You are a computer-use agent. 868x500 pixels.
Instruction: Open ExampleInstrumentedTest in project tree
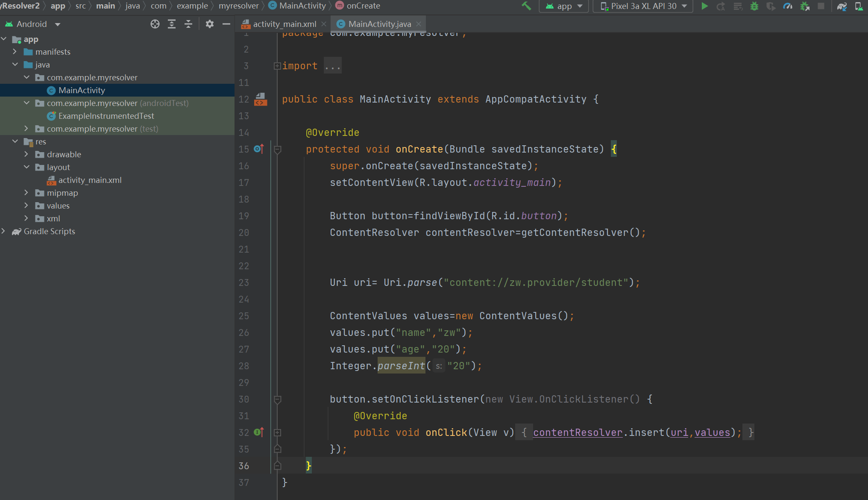106,116
